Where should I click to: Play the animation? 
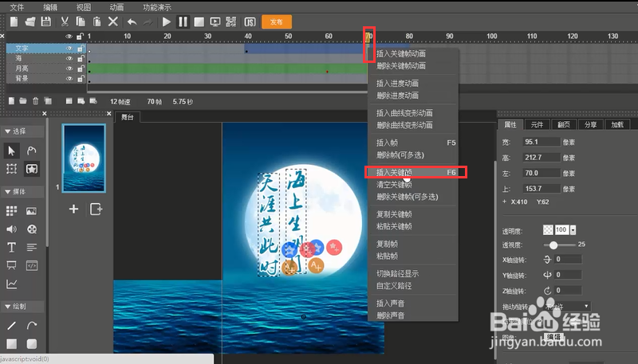[x=167, y=22]
